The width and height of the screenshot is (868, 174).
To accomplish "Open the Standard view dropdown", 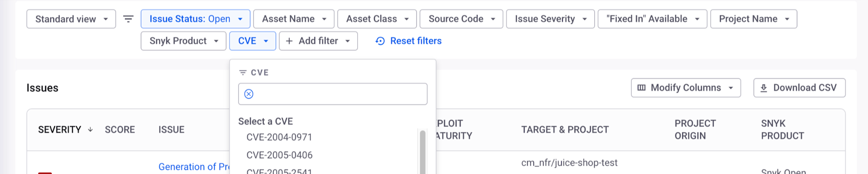I will click(x=71, y=19).
